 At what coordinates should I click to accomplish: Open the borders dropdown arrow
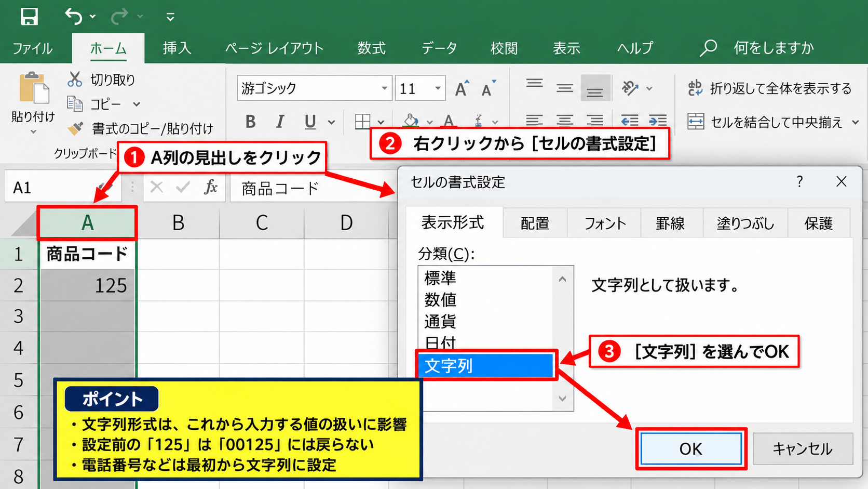point(381,123)
